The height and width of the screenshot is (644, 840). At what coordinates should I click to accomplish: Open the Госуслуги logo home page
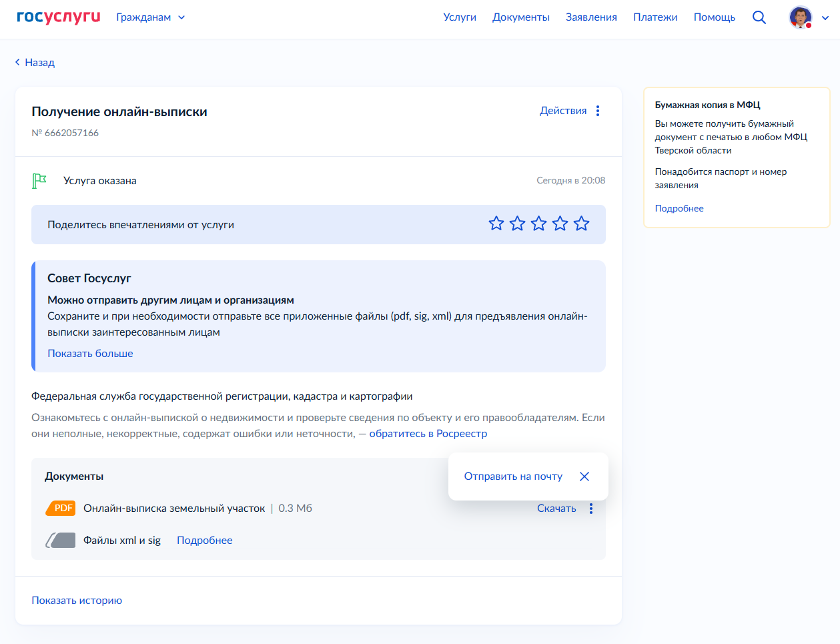tap(59, 17)
